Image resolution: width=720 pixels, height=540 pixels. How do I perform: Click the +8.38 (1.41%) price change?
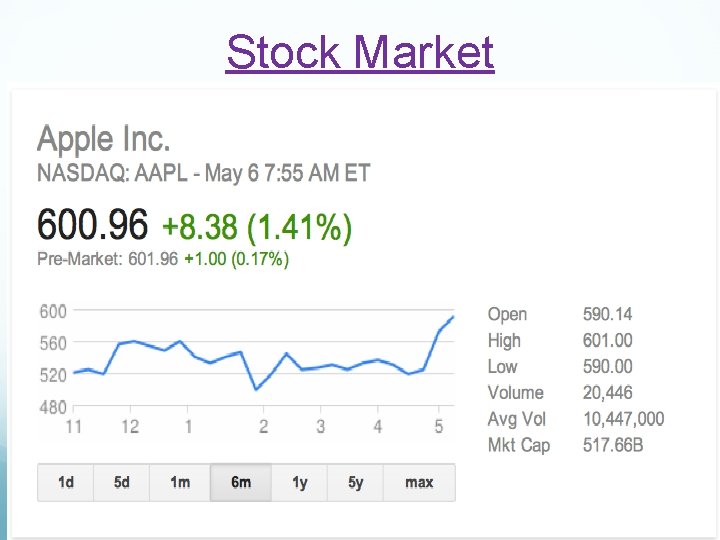(x=257, y=228)
